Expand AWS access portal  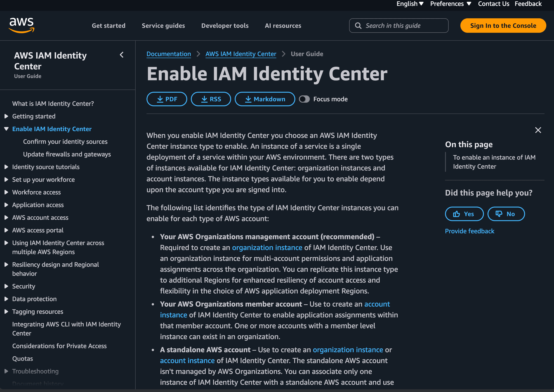click(x=6, y=230)
